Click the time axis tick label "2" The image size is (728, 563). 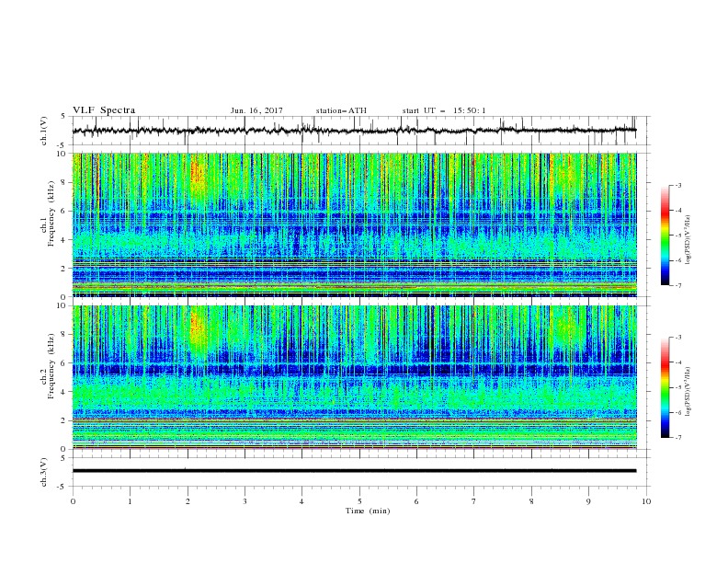coord(188,501)
